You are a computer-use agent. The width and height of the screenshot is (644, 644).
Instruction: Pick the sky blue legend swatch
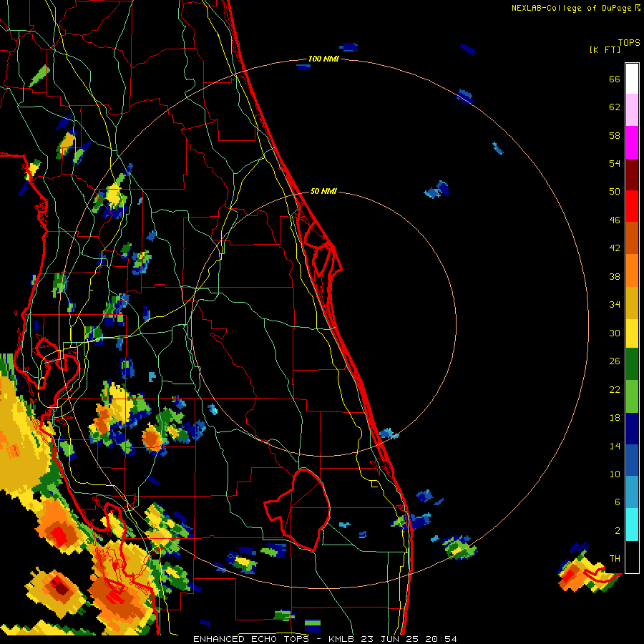(632, 492)
